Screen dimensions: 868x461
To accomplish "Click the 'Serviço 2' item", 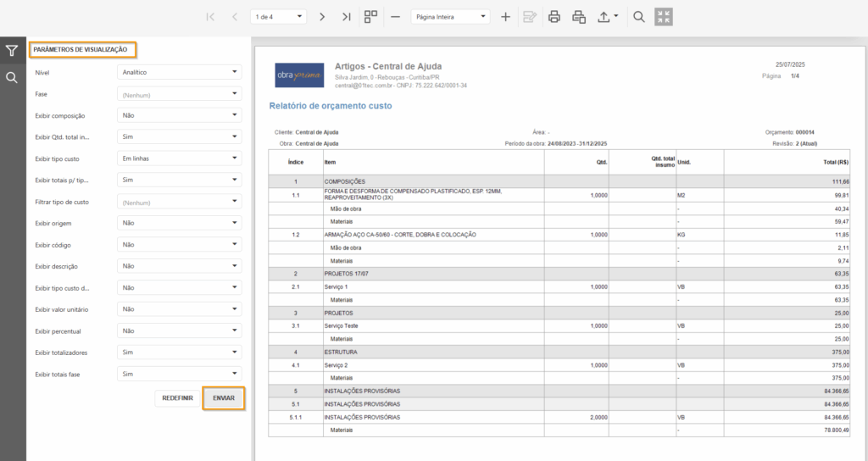I will pyautogui.click(x=336, y=365).
